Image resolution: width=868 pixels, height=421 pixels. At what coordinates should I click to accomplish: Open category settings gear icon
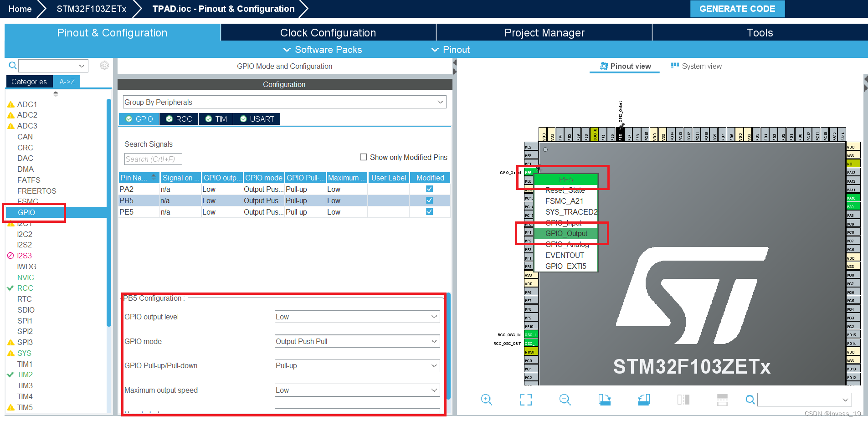(x=104, y=66)
